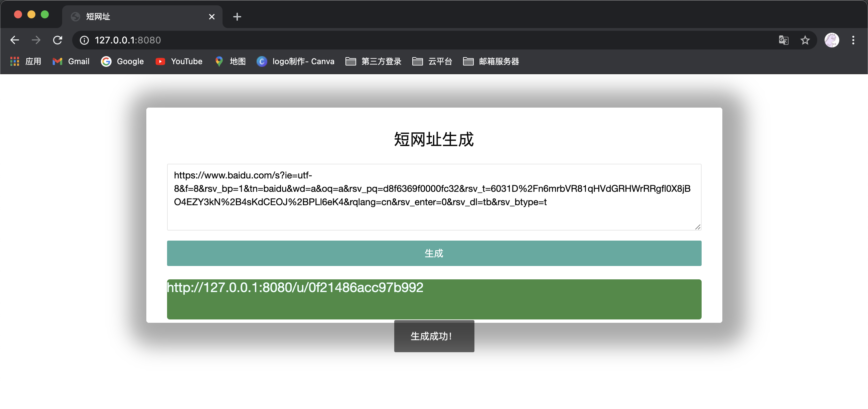Reload the current page
868x409 pixels.
pyautogui.click(x=57, y=40)
